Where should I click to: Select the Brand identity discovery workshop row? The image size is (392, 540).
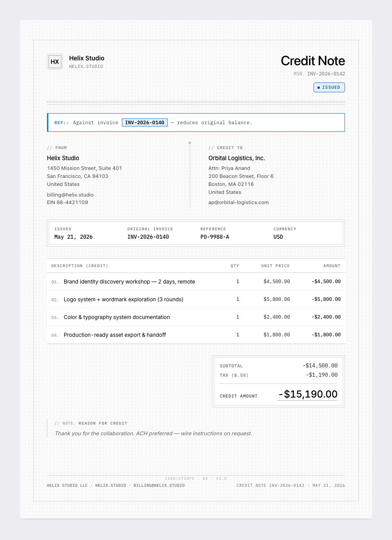(196, 282)
